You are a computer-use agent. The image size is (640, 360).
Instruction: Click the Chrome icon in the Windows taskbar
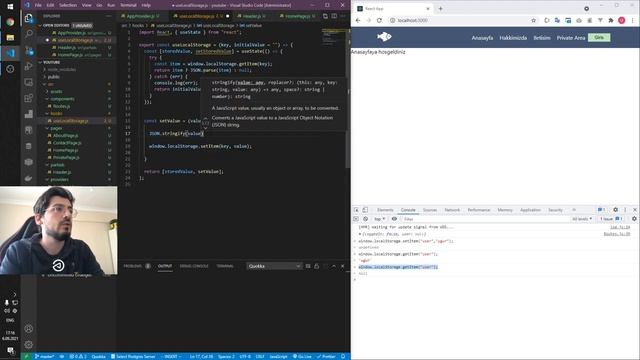10,22
